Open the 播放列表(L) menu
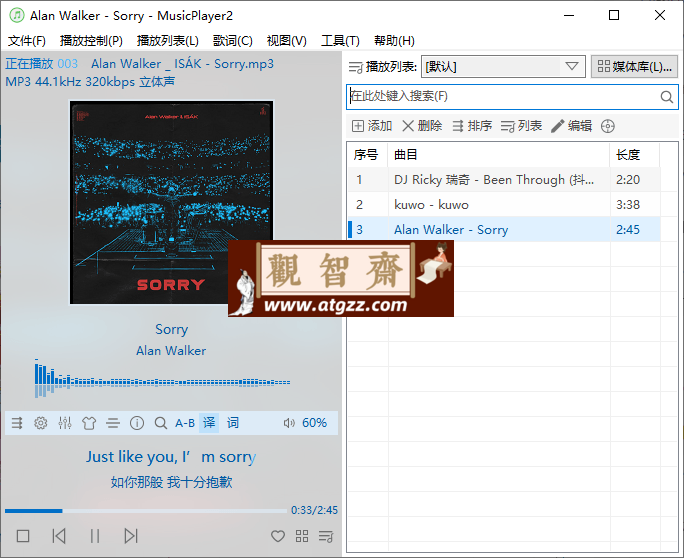Image resolution: width=684 pixels, height=558 pixels. click(168, 41)
